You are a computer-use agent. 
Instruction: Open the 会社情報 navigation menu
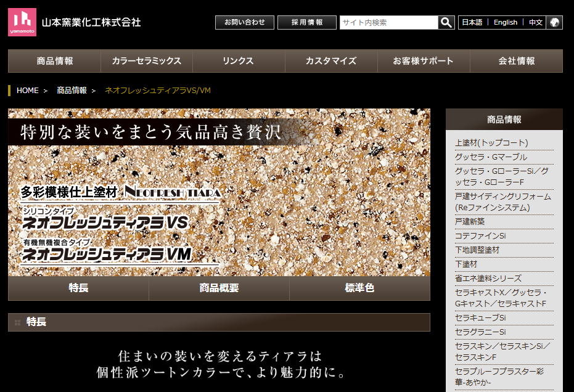pos(515,61)
